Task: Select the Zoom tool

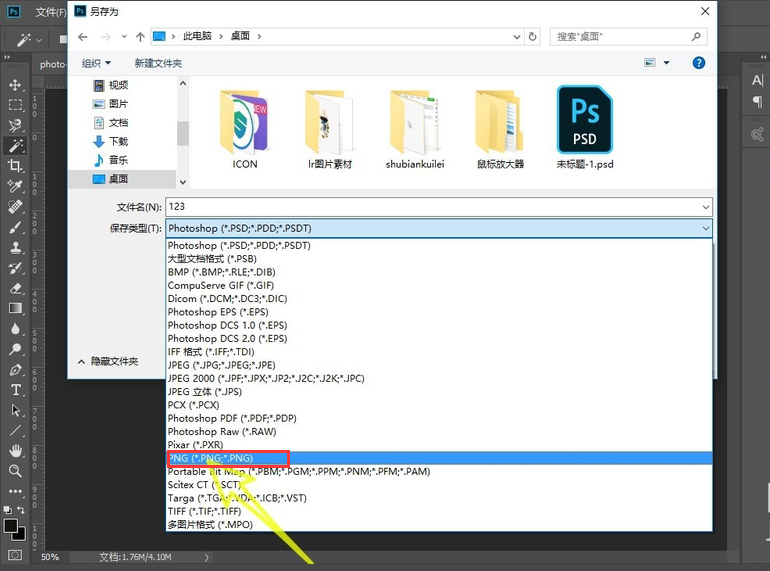Action: point(15,471)
